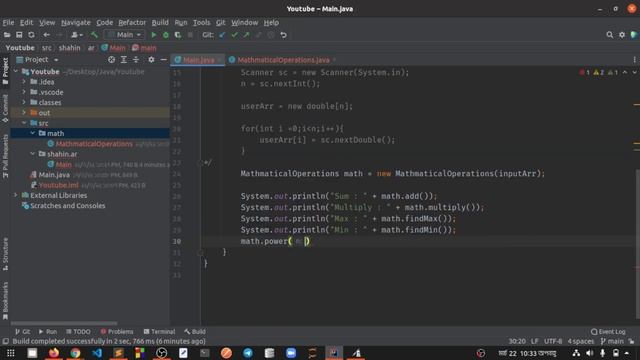Open the Problems tool window
This screenshot has width=640, height=360.
[117, 331]
